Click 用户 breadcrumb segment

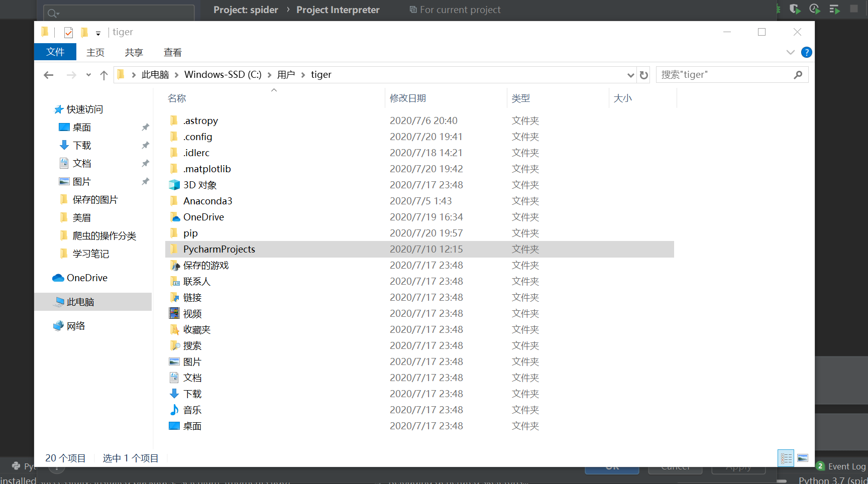[x=286, y=75]
